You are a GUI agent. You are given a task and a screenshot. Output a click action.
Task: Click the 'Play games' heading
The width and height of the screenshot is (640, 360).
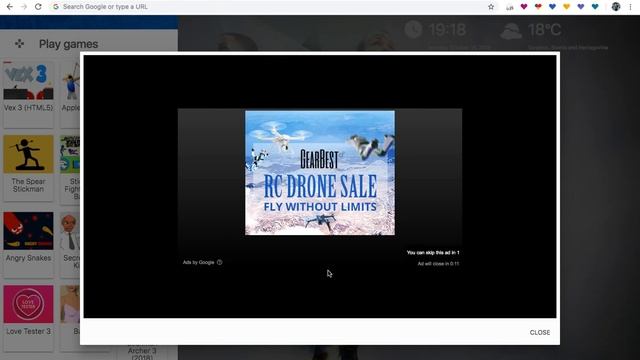[x=69, y=44]
